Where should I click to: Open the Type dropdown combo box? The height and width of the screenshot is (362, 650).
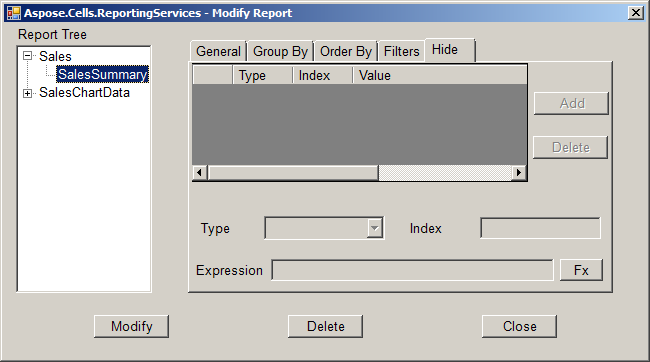pyautogui.click(x=324, y=228)
